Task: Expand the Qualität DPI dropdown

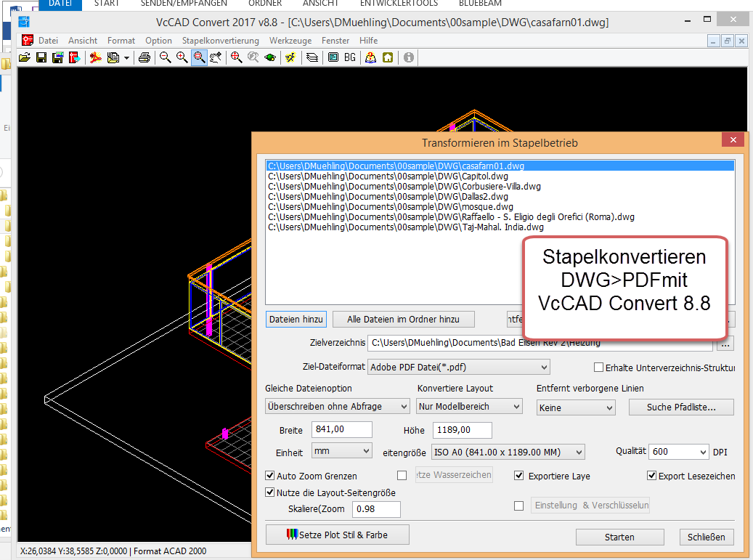Action: point(678,452)
